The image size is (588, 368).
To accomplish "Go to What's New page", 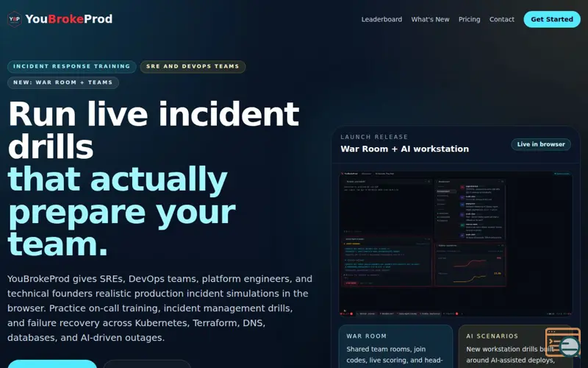I will 430,20.
